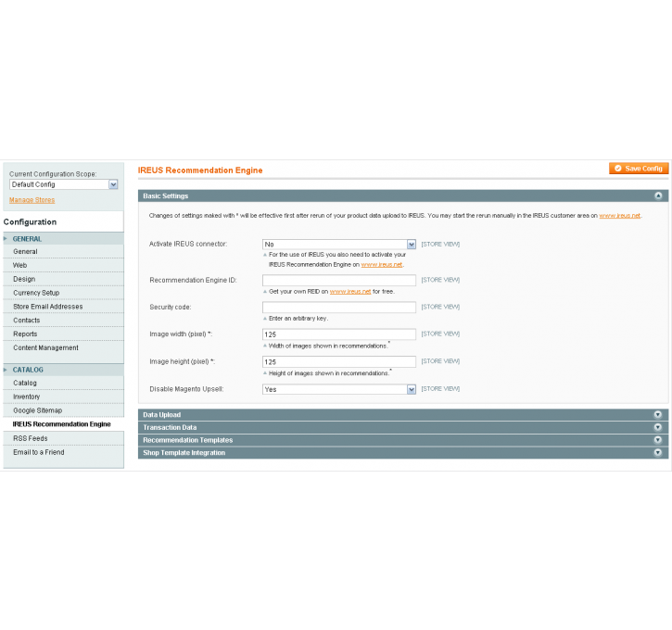Click the Shop Template Integration header
Screen dimensions: 672x630
coord(403,453)
